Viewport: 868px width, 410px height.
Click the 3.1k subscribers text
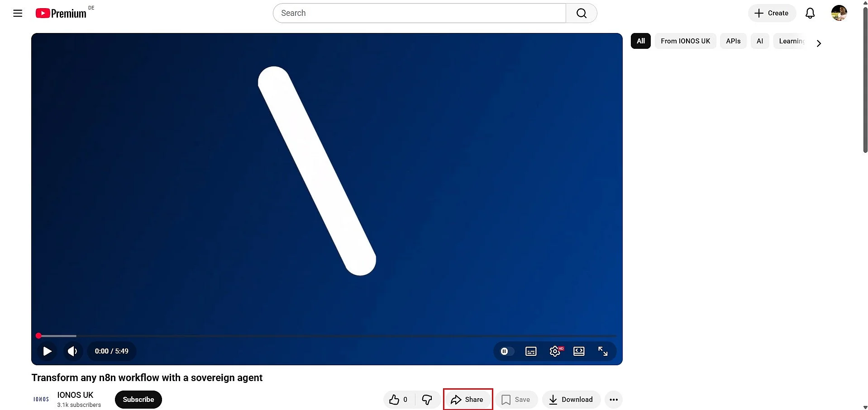click(79, 405)
